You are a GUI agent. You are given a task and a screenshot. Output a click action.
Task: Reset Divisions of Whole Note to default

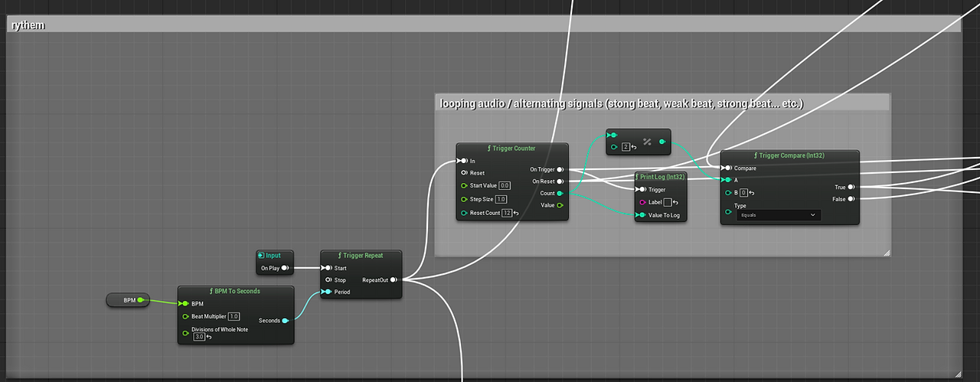210,337
